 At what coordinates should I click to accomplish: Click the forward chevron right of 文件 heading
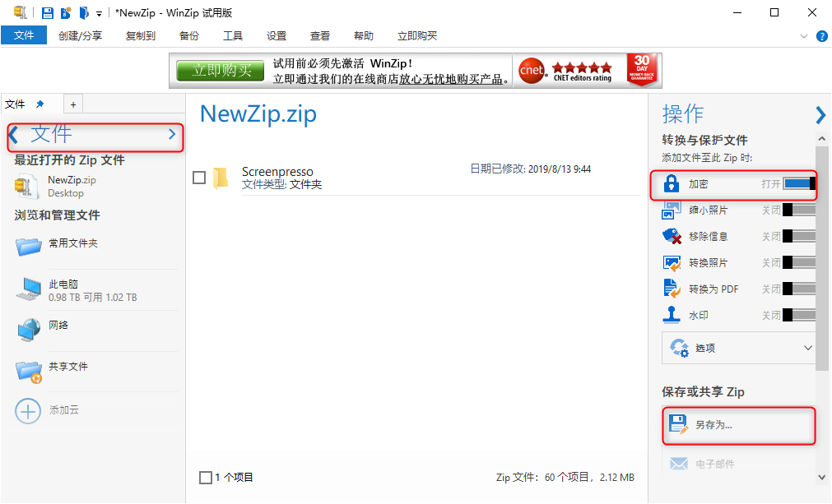point(172,134)
